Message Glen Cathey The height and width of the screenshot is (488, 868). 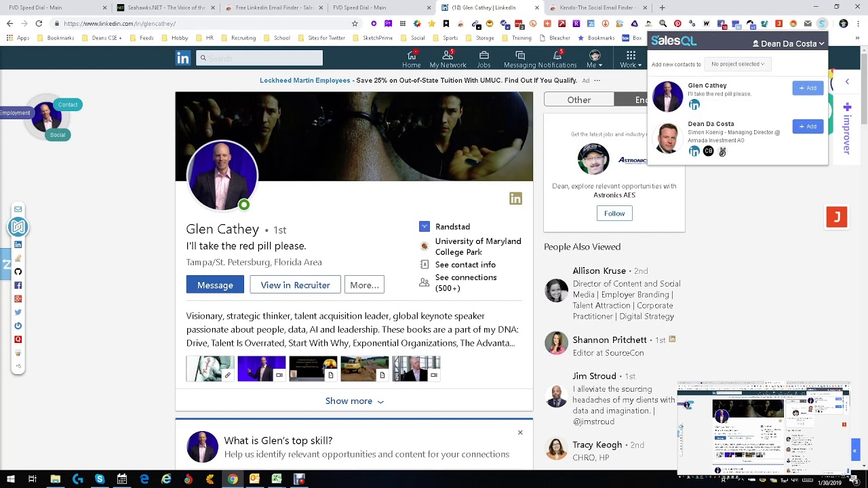coord(215,285)
